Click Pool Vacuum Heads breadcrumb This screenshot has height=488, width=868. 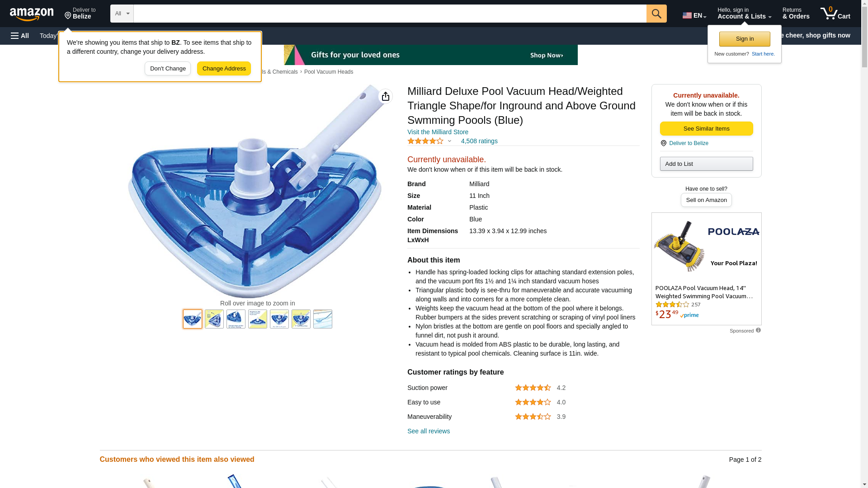pos(329,72)
